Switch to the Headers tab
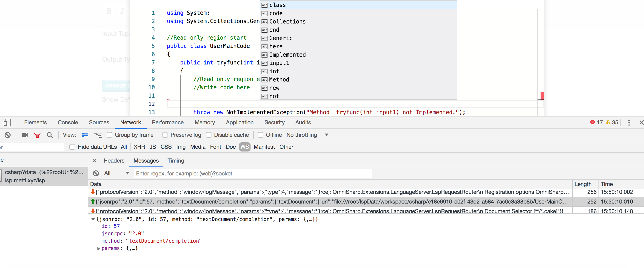The image size is (644, 268). [114, 160]
